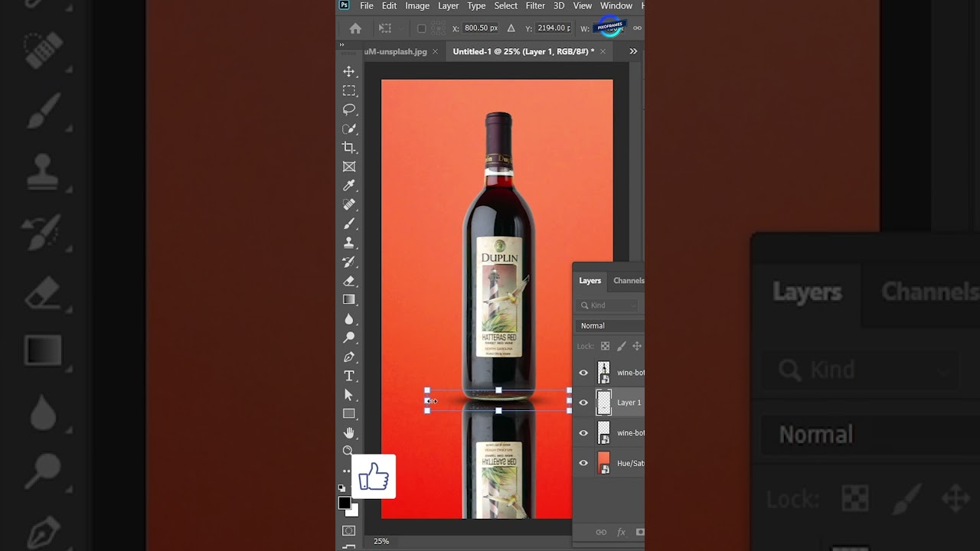This screenshot has height=551, width=980.
Task: Select the Gradient tool
Action: 349,299
